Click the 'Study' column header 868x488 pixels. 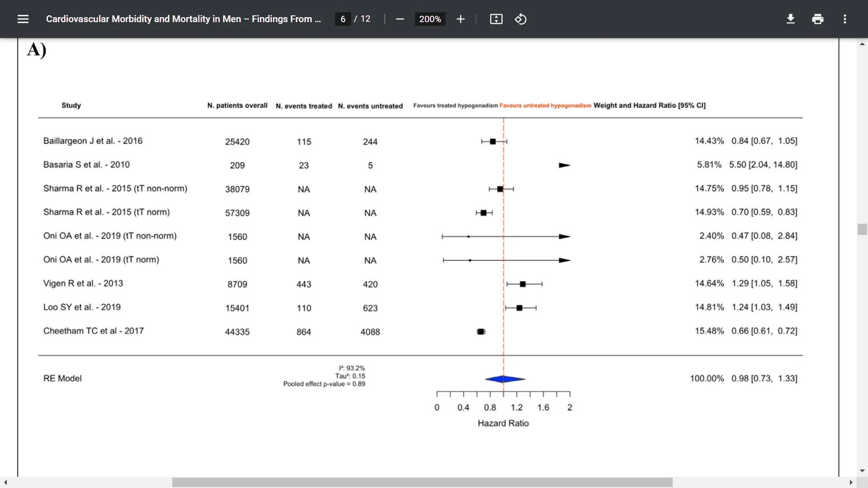tap(71, 105)
